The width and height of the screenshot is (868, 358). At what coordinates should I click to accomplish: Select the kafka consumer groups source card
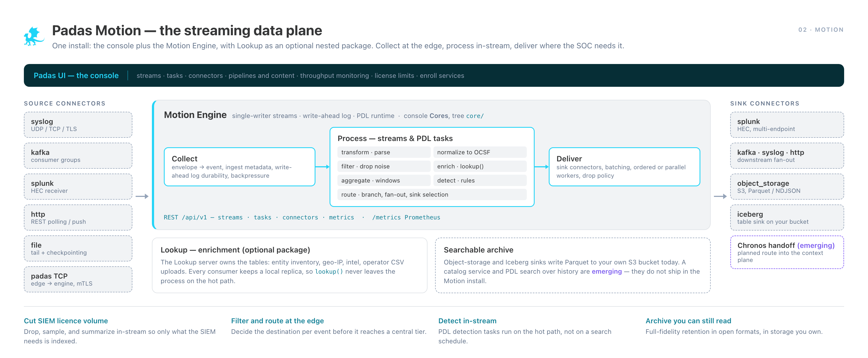(78, 156)
